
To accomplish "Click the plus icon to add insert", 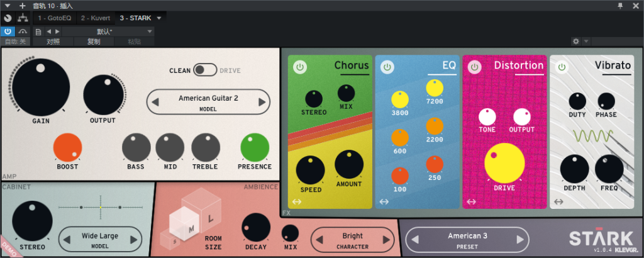I will click(x=22, y=6).
